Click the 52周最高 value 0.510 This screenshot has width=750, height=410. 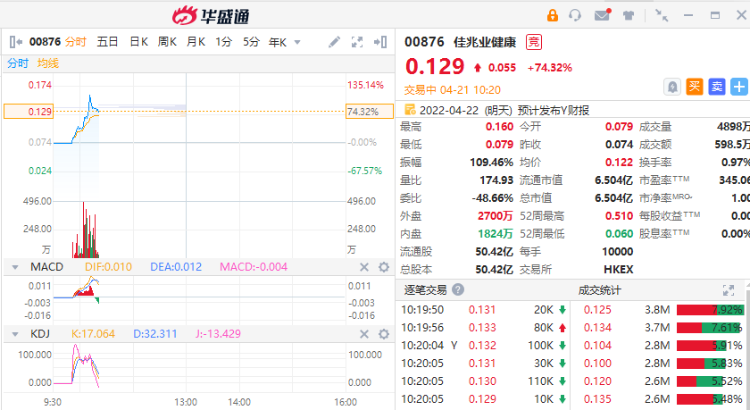point(619,216)
